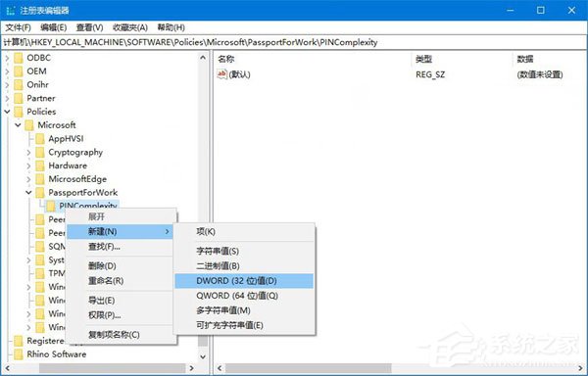Click the Partner folder icon
The image size is (588, 376).
click(19, 99)
